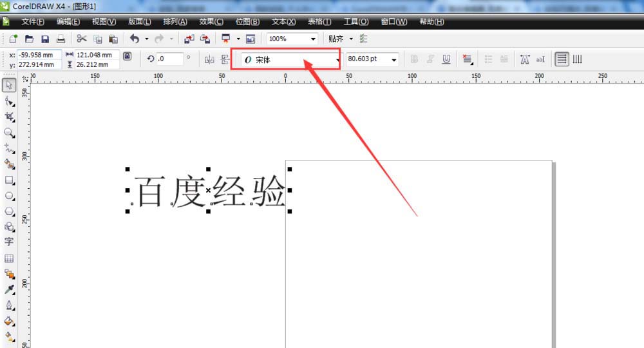The image size is (644, 348).
Task: Click the x position field
Action: click(x=39, y=55)
